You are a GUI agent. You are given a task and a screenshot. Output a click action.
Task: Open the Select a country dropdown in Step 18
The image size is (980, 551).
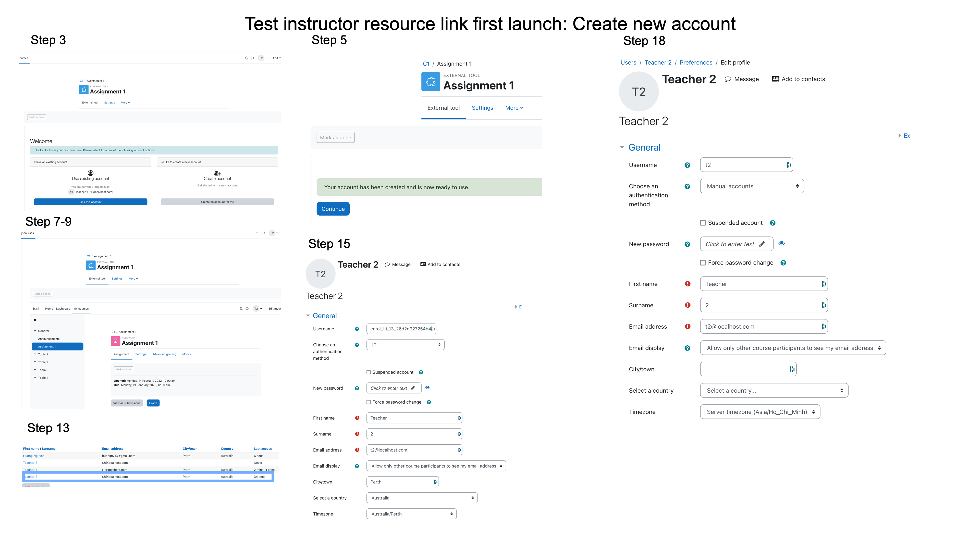(x=774, y=391)
